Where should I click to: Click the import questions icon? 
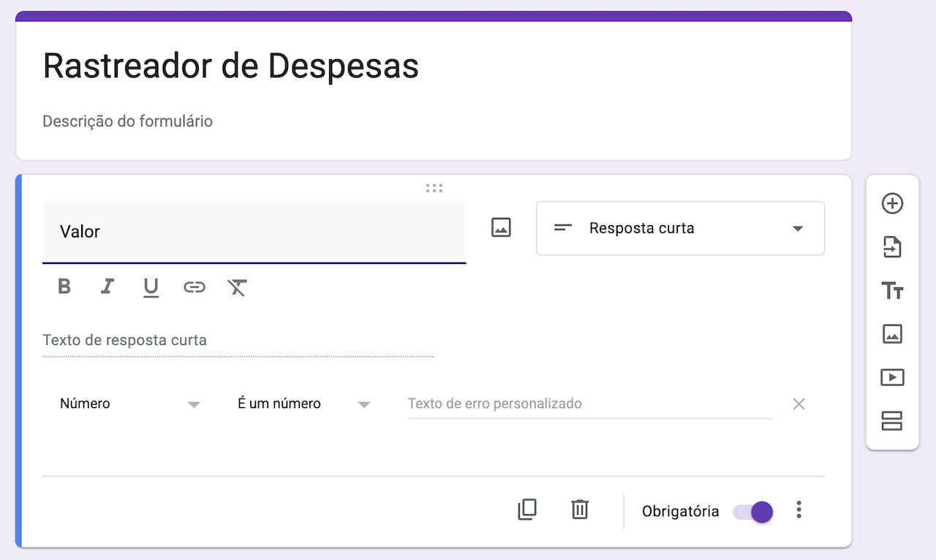892,247
